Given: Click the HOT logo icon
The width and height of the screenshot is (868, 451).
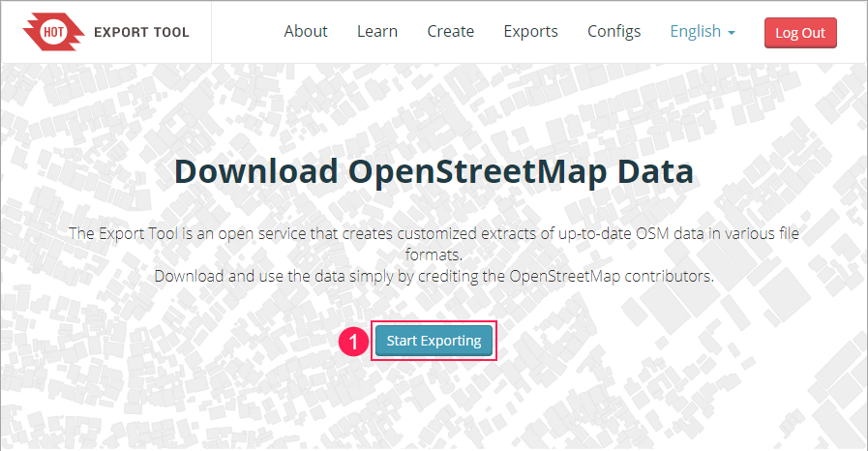Looking at the screenshot, I should pyautogui.click(x=53, y=32).
